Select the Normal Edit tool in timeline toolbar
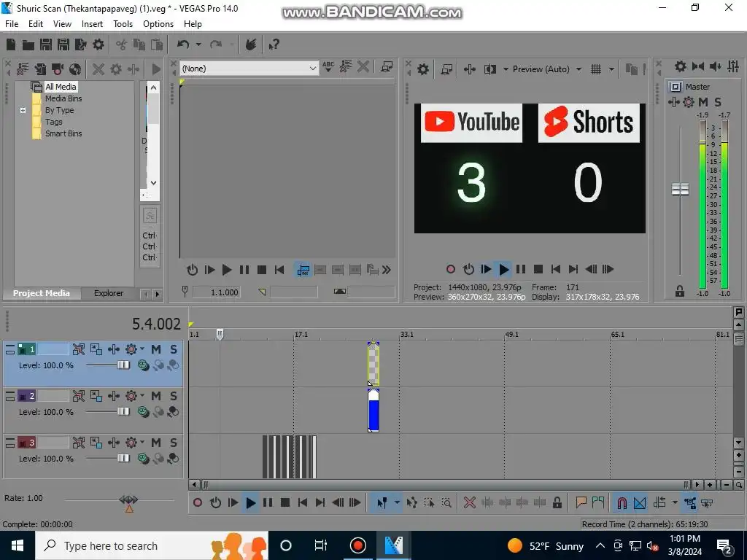The width and height of the screenshot is (747, 560). (382, 503)
